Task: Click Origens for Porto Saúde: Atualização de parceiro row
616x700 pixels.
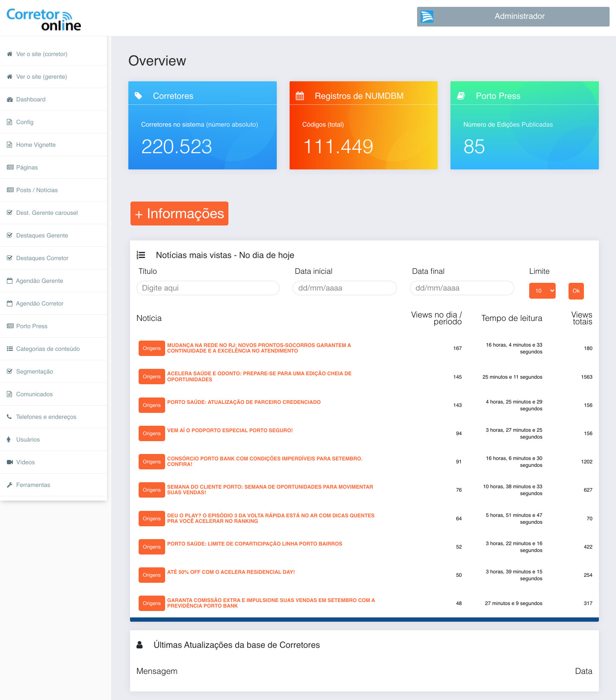Action: pyautogui.click(x=152, y=405)
